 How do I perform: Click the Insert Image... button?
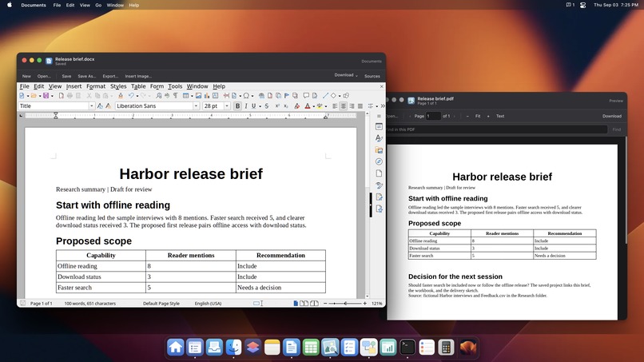pos(138,76)
